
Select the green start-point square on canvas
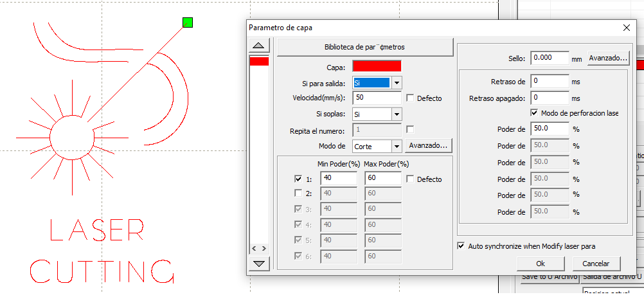point(187,22)
